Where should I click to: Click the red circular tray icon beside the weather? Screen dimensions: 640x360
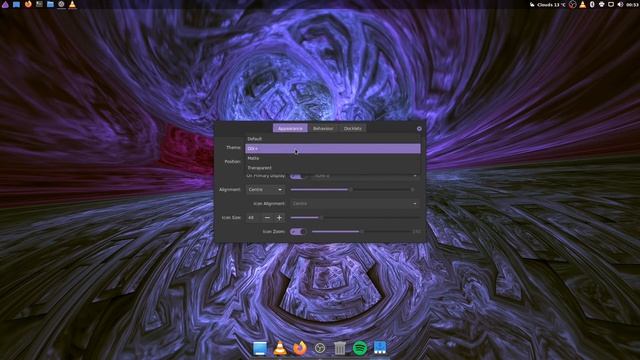(x=573, y=4)
